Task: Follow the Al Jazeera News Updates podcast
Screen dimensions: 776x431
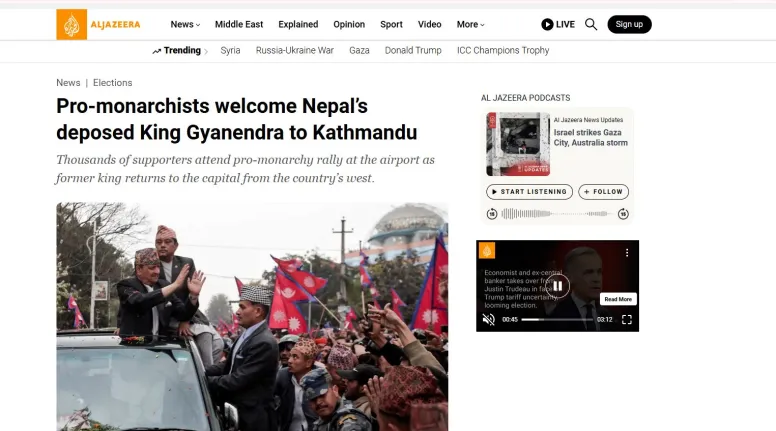Action: (603, 192)
